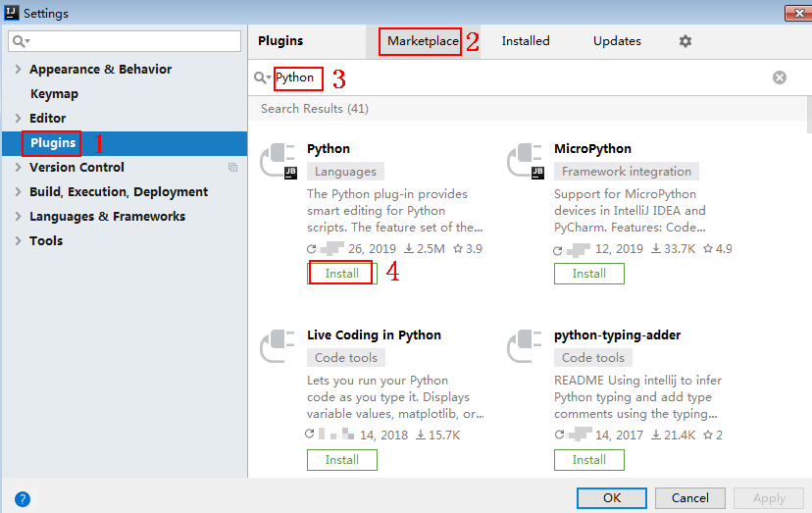The width and height of the screenshot is (812, 513).
Task: Select the Tools category
Action: (x=46, y=240)
